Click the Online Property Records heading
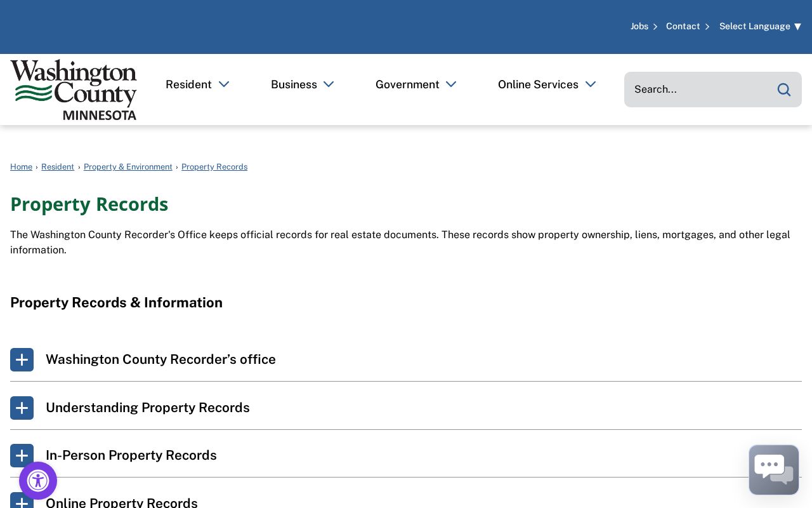 tap(122, 503)
